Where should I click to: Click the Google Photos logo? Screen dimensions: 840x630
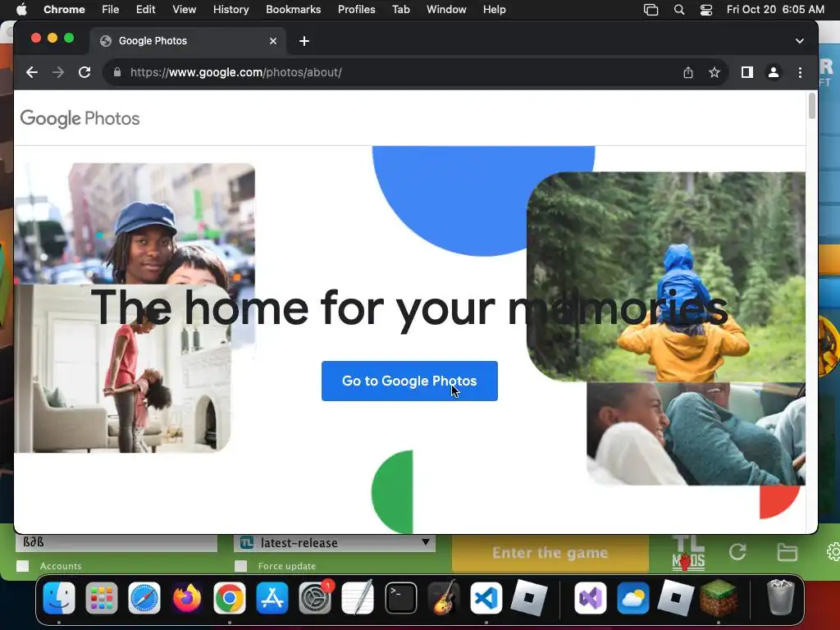point(80,118)
